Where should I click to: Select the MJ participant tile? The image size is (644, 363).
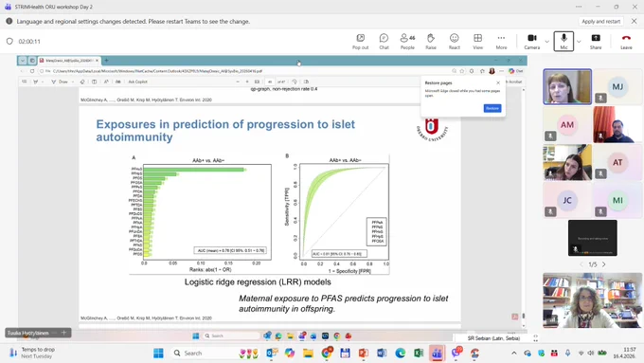[617, 87]
